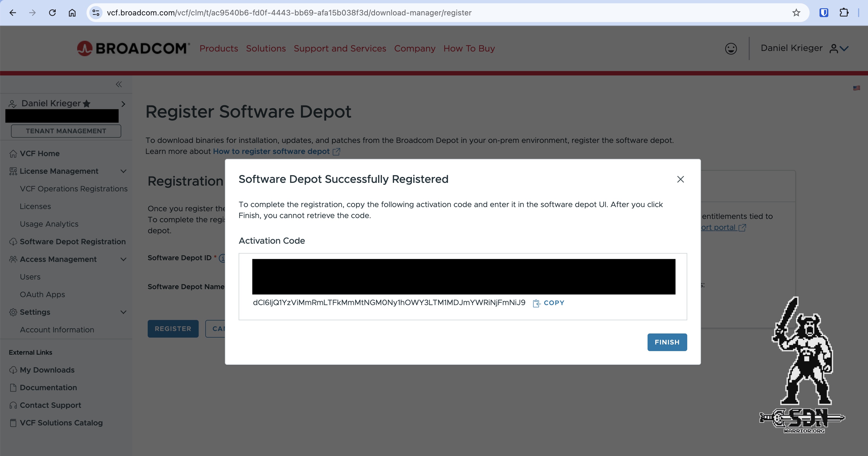Open Tenant Management
The height and width of the screenshot is (456, 868).
66,131
